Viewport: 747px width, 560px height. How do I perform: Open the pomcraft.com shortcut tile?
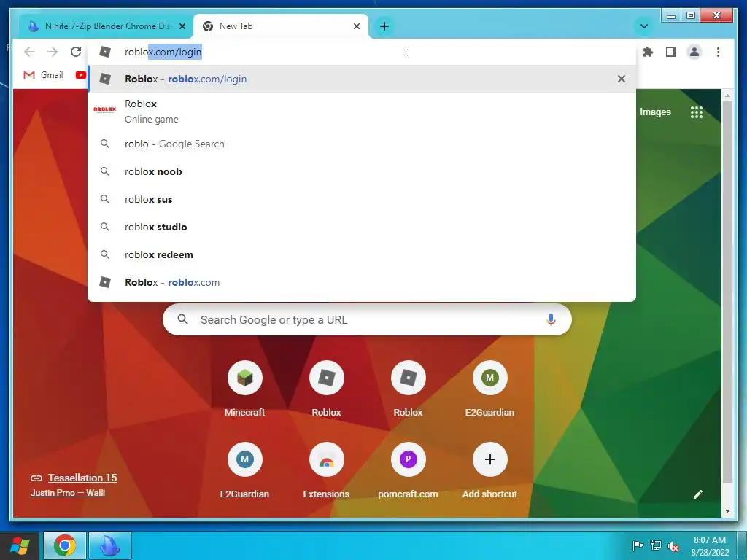[x=409, y=470]
